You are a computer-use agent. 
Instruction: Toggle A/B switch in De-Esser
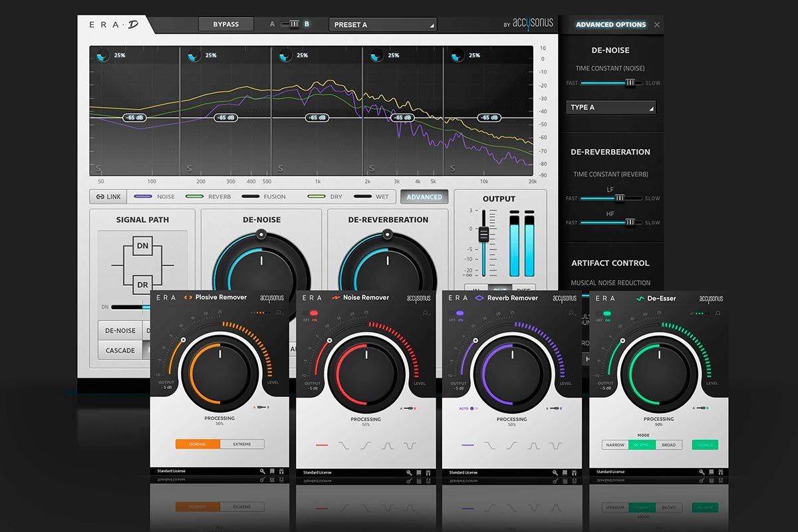(702, 408)
